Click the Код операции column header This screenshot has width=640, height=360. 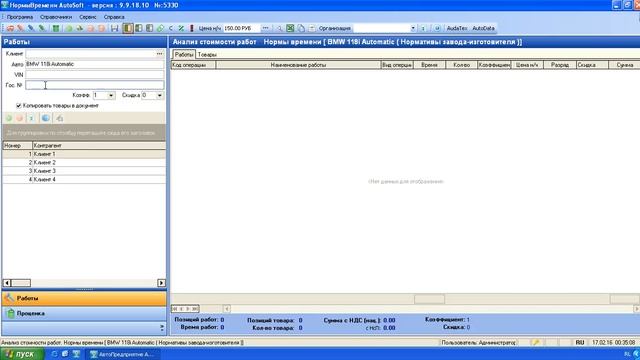click(x=193, y=65)
